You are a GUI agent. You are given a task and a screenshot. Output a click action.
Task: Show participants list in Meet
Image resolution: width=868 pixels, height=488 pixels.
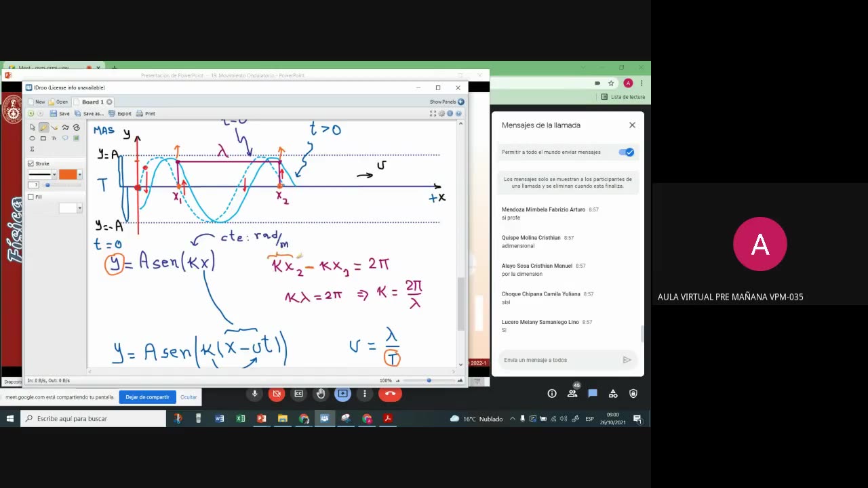(x=572, y=393)
